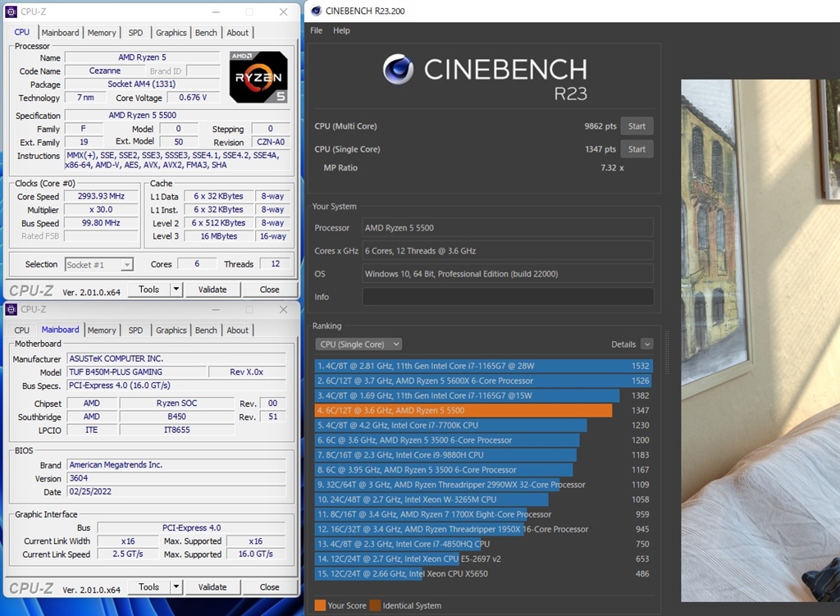Switch to the Bench tab in CPU-Z
Screen dimensions: 840x616
[x=206, y=32]
